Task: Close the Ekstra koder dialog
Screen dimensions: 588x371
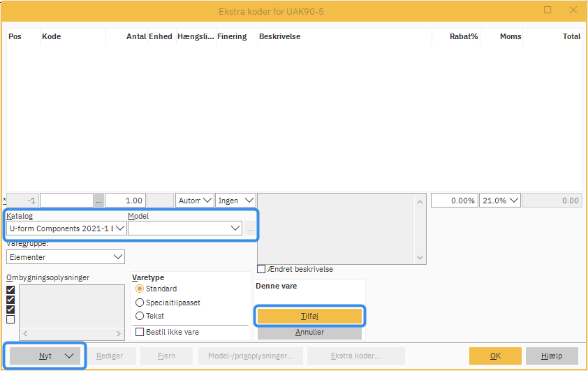Action: 573,10
